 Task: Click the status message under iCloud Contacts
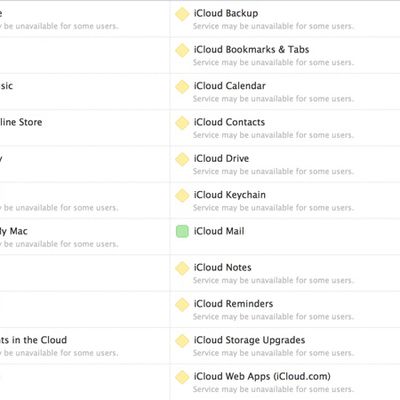273,135
